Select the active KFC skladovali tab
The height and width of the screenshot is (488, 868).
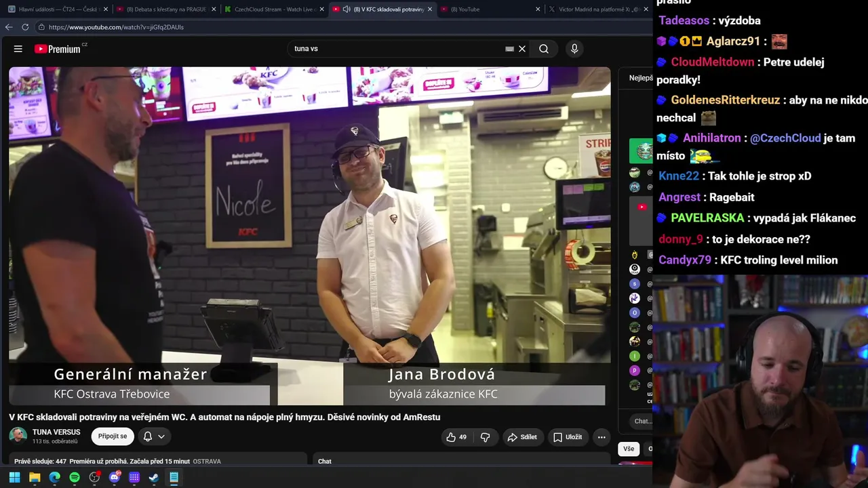(383, 9)
